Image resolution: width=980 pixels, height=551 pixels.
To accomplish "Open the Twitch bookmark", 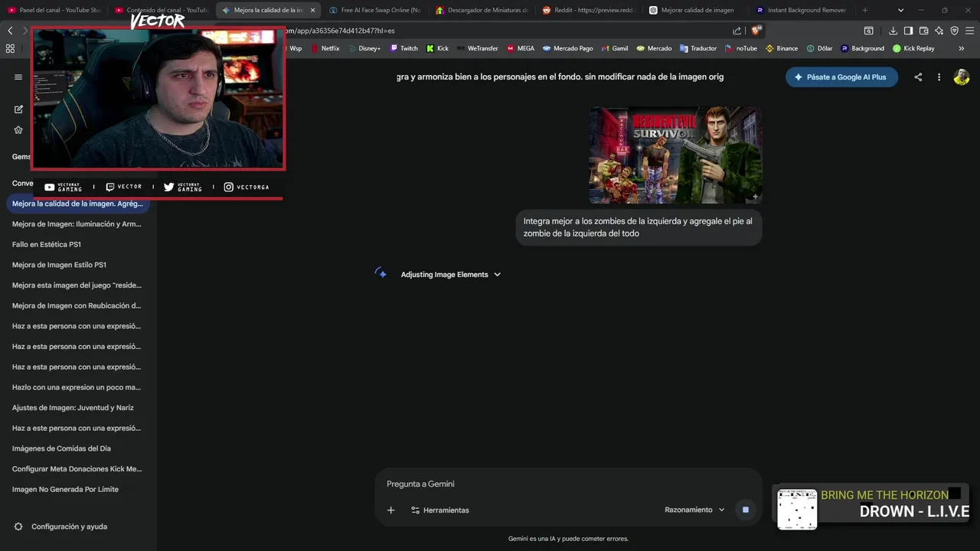I will point(403,48).
